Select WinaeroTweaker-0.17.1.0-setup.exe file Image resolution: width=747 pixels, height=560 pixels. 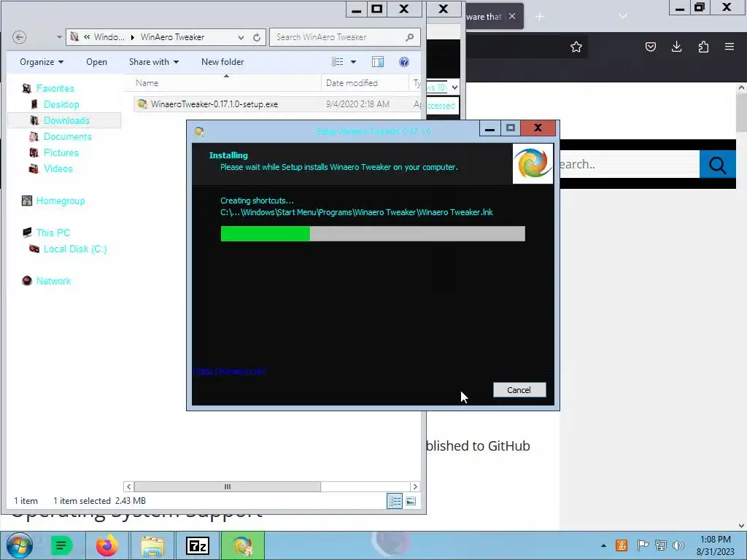pos(214,104)
